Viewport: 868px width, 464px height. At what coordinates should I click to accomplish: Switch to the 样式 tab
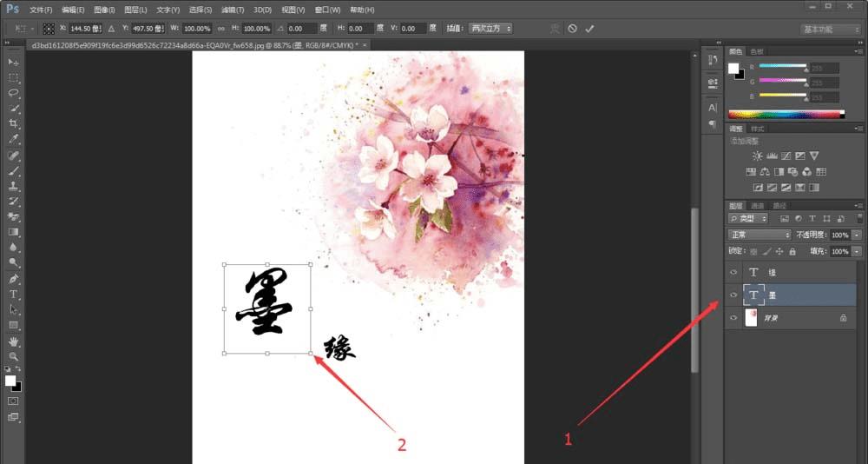757,129
